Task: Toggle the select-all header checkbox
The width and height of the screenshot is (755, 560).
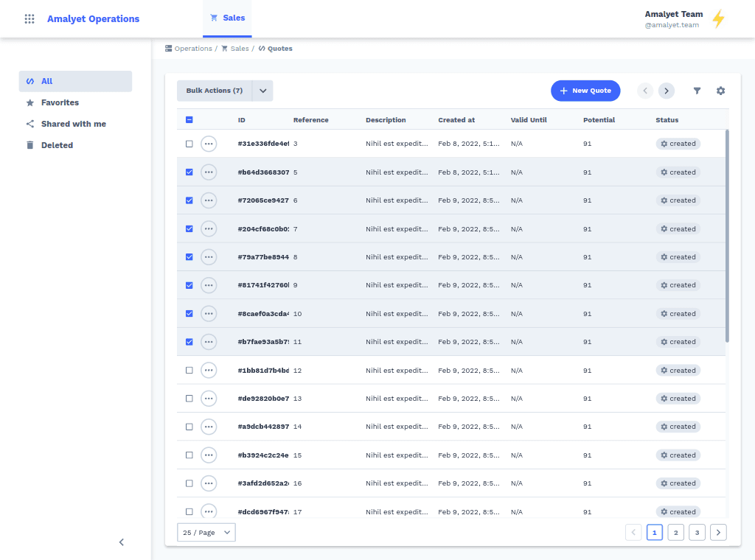Action: coord(189,120)
